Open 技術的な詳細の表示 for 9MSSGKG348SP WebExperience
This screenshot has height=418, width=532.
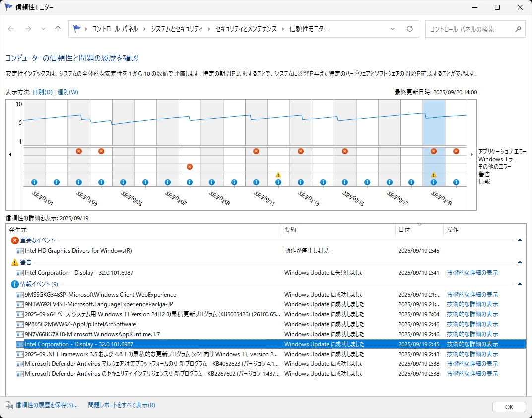pyautogui.click(x=472, y=295)
